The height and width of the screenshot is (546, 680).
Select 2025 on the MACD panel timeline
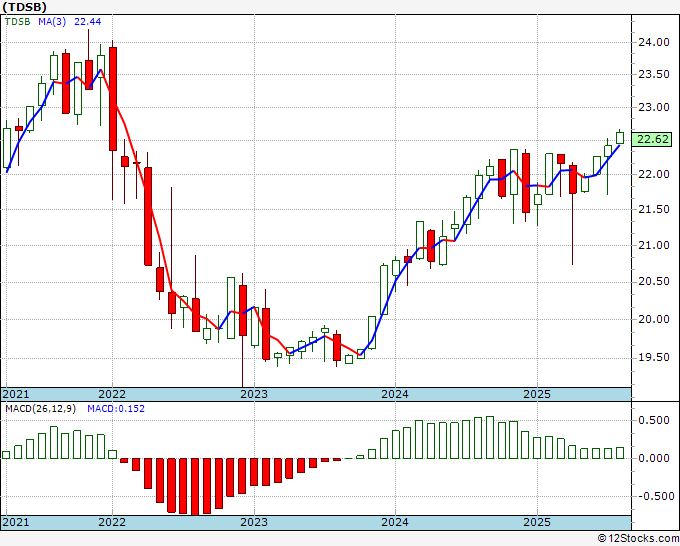tap(537, 522)
